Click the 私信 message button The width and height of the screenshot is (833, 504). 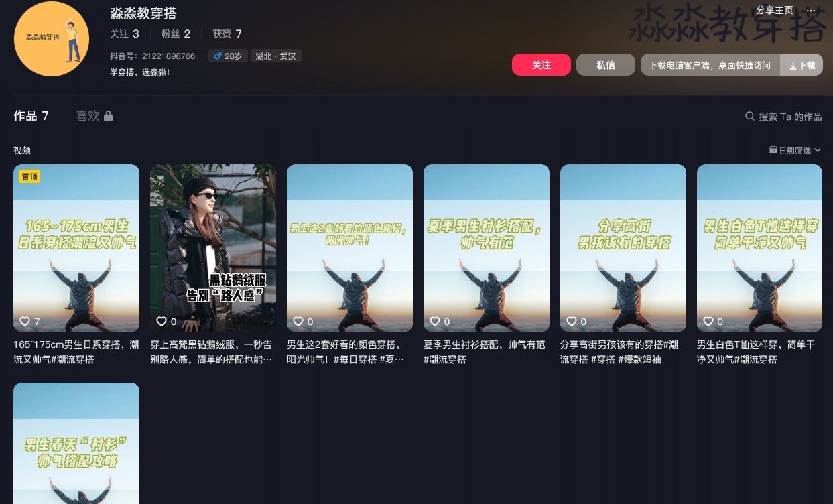pyautogui.click(x=606, y=65)
